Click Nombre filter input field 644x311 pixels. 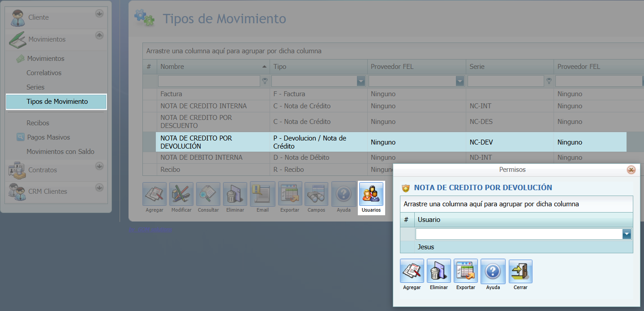(209, 81)
